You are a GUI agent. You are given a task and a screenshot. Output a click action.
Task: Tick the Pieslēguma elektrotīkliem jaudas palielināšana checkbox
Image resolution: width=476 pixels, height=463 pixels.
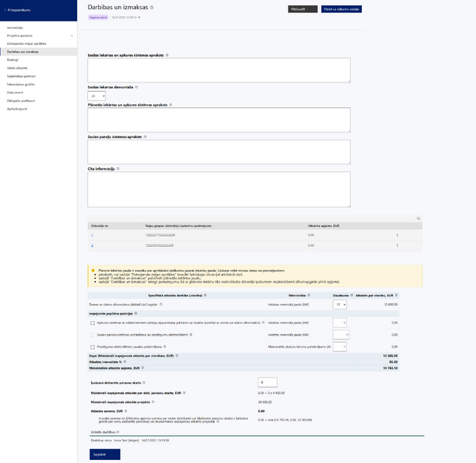93,347
